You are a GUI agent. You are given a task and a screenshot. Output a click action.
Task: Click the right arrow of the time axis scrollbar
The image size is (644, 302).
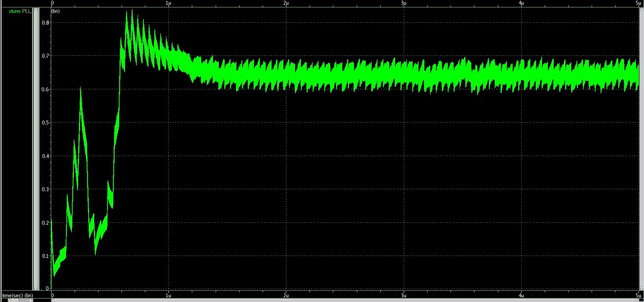click(x=639, y=300)
